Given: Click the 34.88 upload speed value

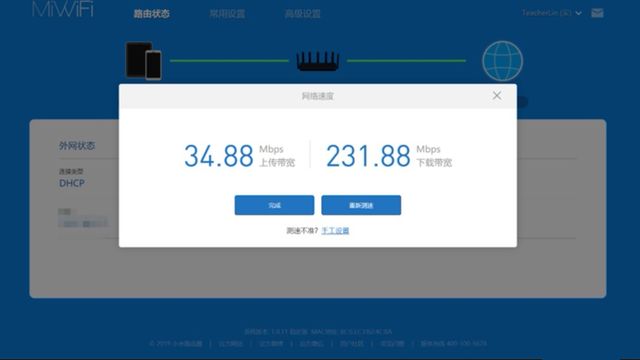Looking at the screenshot, I should click(x=219, y=156).
